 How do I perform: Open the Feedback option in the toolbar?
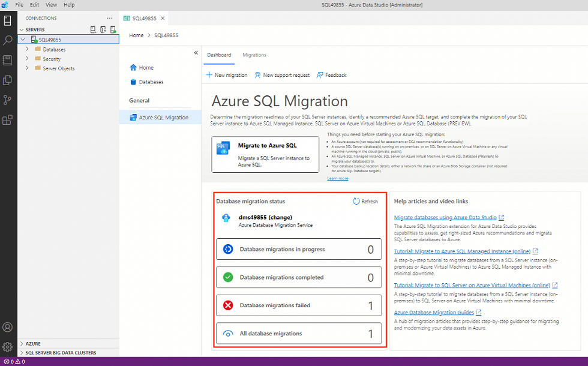[x=333, y=75]
